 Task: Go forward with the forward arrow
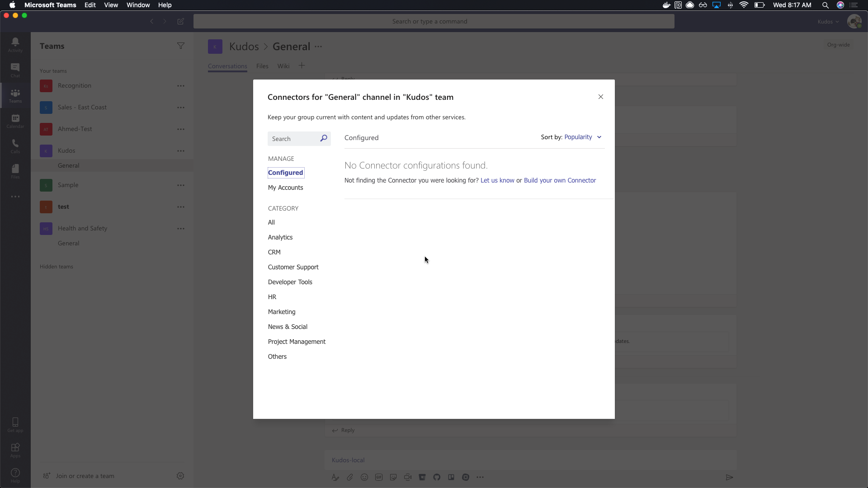click(x=165, y=21)
